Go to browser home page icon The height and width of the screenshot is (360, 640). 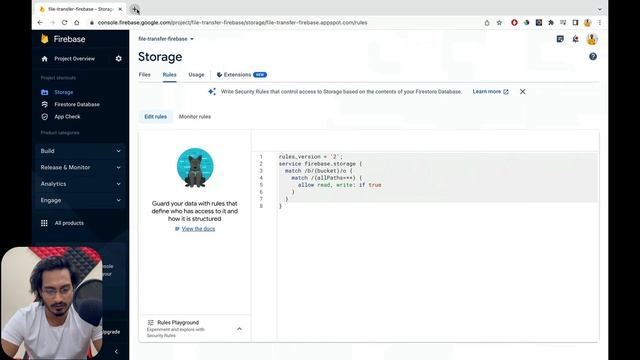[77, 22]
